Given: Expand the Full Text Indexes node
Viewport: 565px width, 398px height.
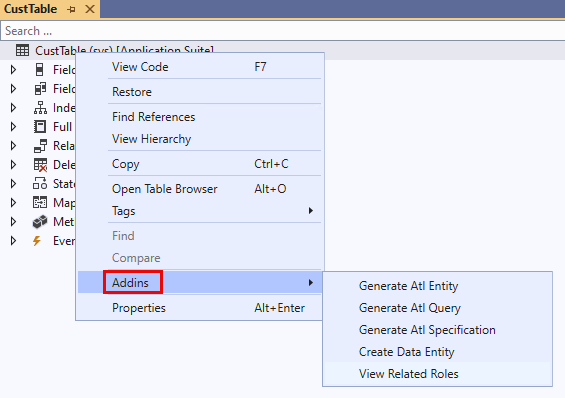Looking at the screenshot, I should tap(13, 127).
